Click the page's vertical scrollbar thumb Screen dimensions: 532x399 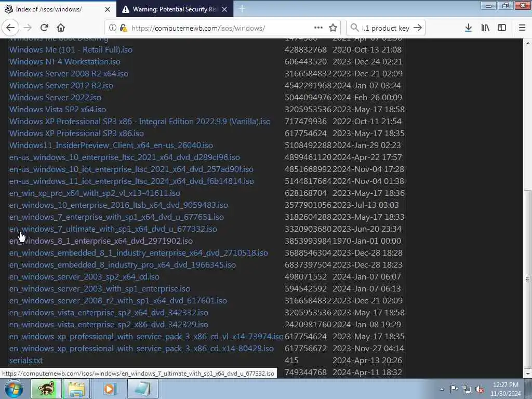[x=527, y=280]
